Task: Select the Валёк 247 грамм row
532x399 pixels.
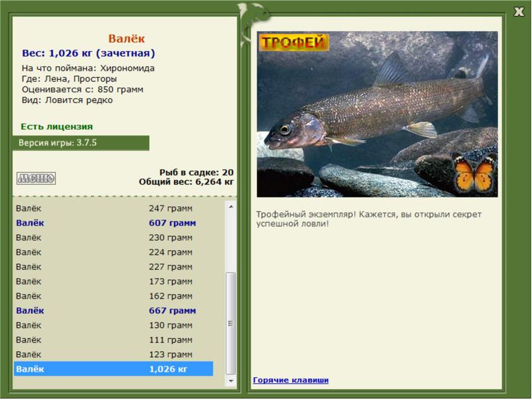Action: pos(113,208)
